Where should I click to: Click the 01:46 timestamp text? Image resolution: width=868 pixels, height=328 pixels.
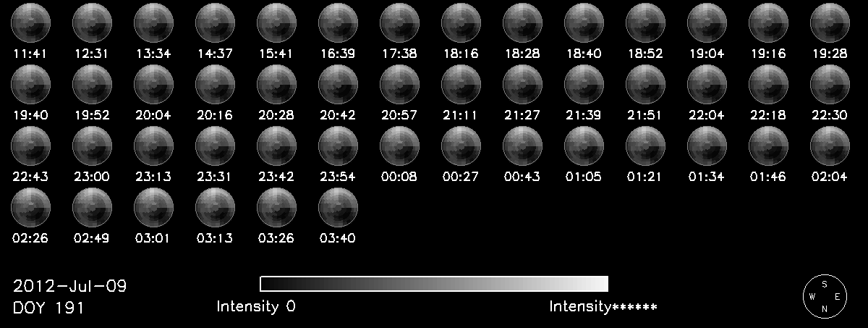(768, 176)
